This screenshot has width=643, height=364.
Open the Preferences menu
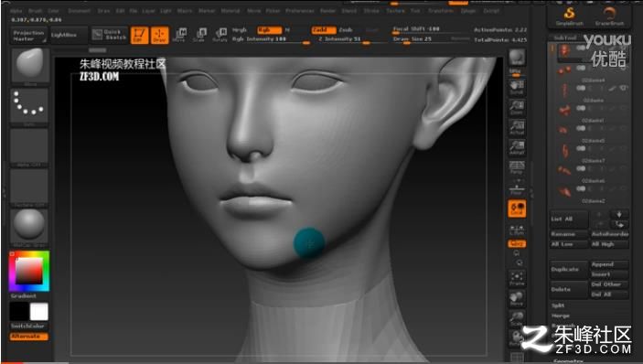tap(300, 11)
